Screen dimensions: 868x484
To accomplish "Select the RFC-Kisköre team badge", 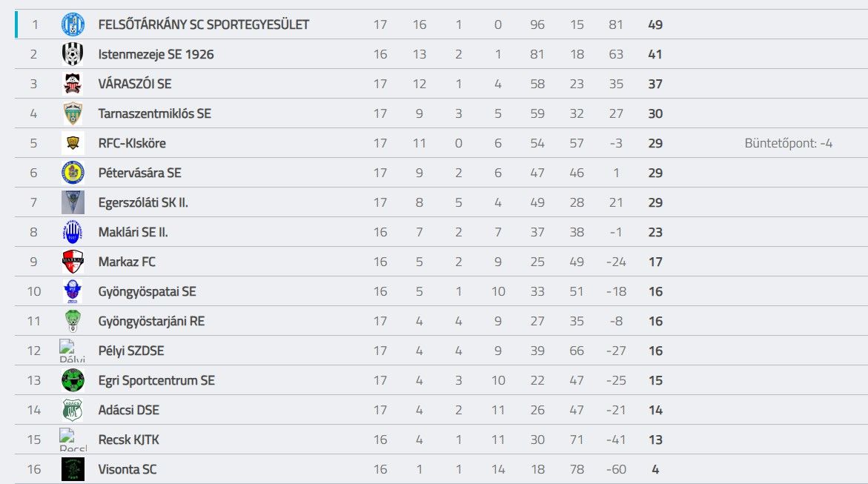I will coord(73,143).
